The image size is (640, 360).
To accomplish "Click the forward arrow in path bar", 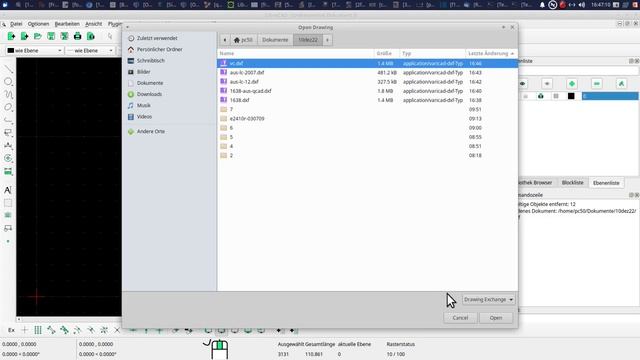I will click(x=327, y=40).
